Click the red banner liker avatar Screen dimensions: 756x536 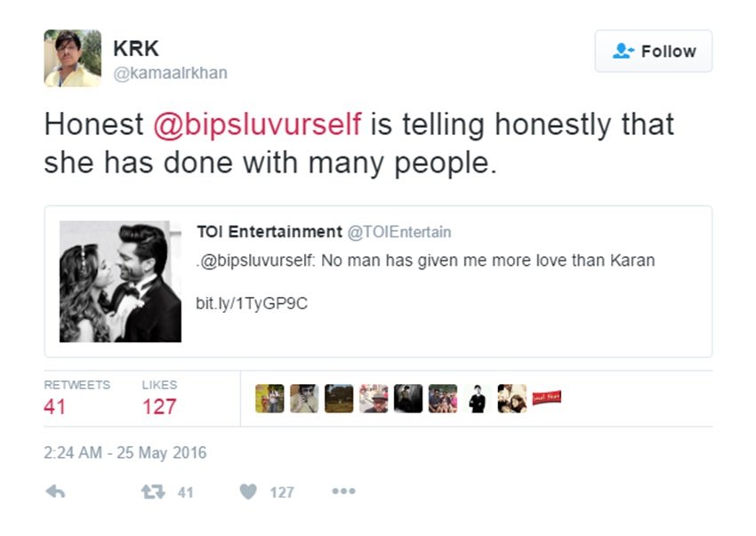point(546,398)
